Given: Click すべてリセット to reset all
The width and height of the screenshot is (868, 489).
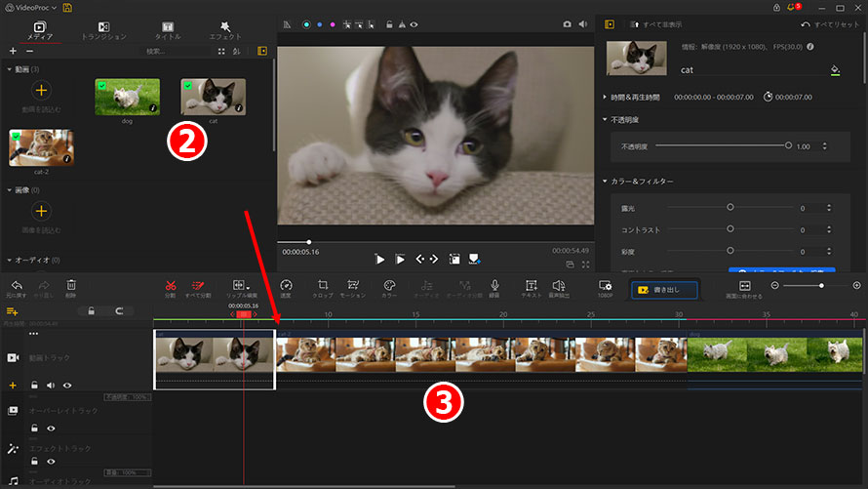Looking at the screenshot, I should (x=832, y=23).
